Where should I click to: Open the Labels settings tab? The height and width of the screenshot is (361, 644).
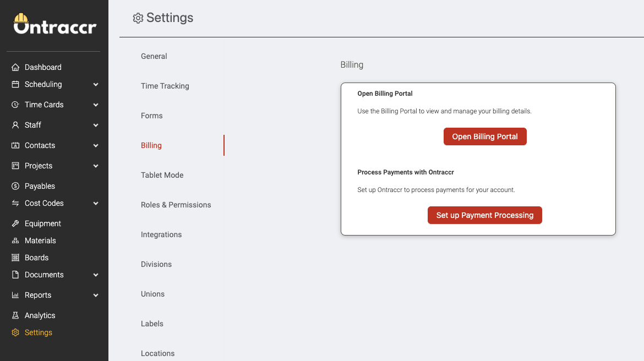152,324
